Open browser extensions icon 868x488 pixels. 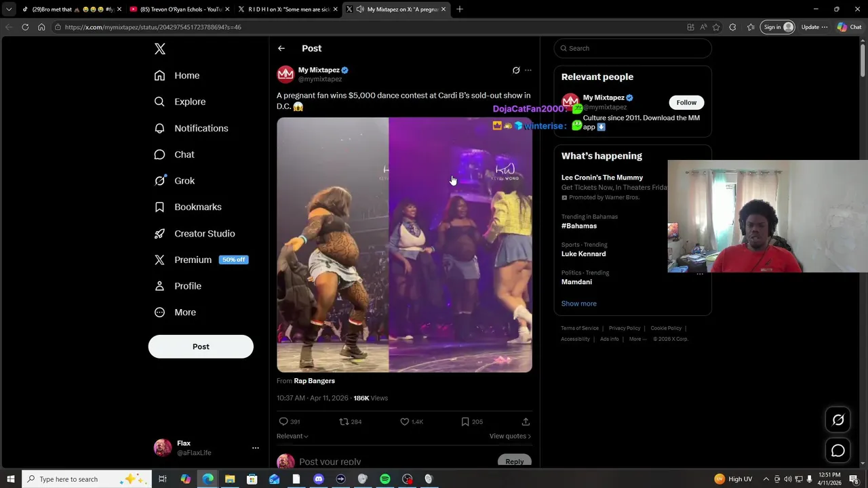tap(732, 27)
